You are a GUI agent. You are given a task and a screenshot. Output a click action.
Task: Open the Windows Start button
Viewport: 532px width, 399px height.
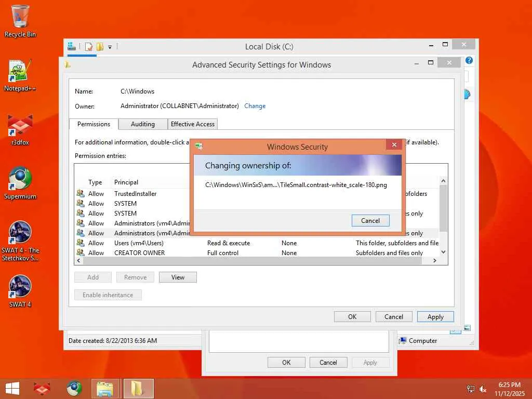[x=12, y=389]
